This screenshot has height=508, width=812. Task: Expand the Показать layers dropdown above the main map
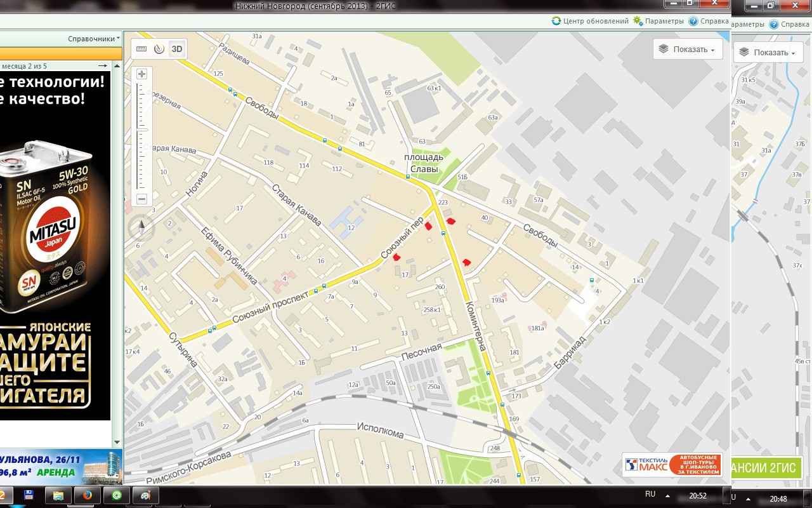coord(688,50)
